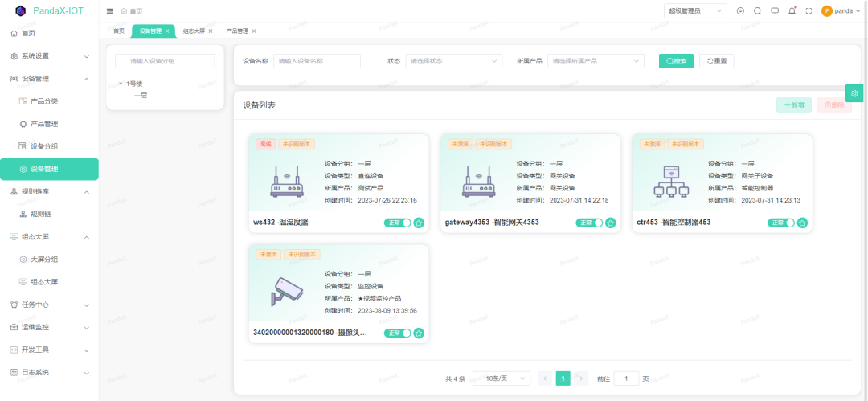Viewport: 868px width, 401px height.
Task: Open the search magnifier icon in header
Action: tap(757, 11)
